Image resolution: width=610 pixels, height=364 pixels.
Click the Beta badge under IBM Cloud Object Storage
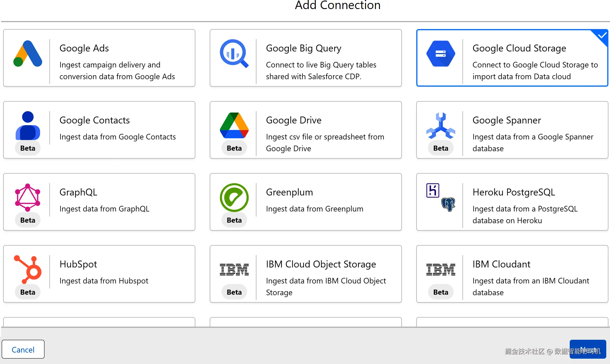click(234, 292)
